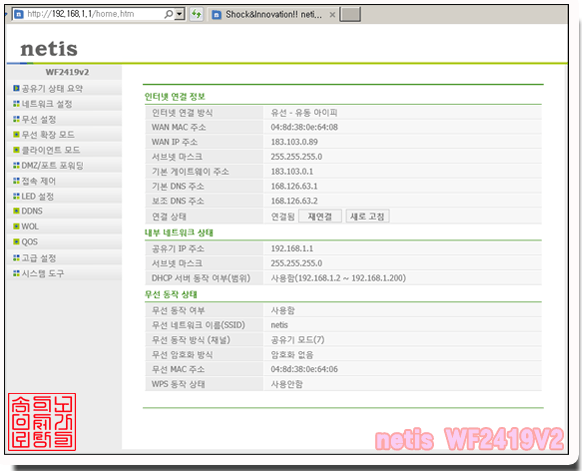The width and height of the screenshot is (582, 471).
Task: Click the 인터넷 연결 정보 section heading
Action: (x=175, y=97)
